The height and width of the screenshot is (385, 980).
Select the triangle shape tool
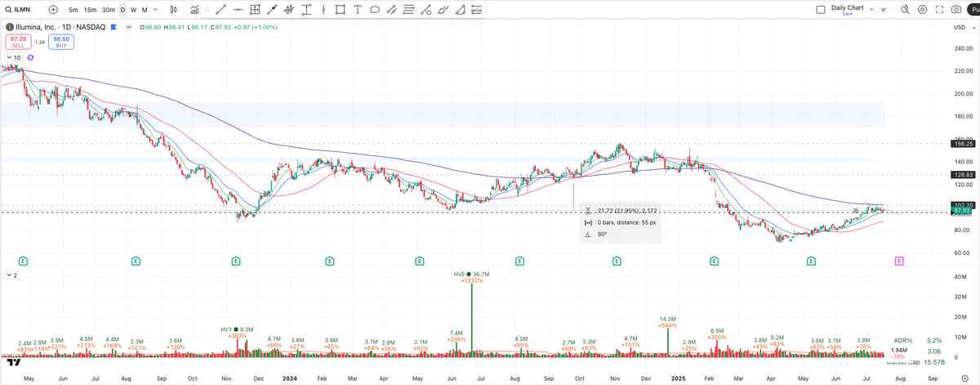click(461, 10)
